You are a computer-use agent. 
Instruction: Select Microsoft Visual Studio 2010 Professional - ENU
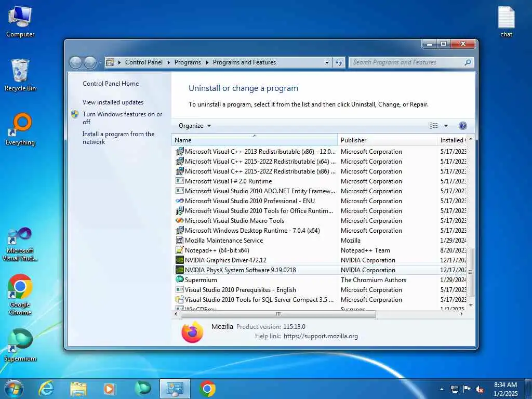tap(320, 201)
